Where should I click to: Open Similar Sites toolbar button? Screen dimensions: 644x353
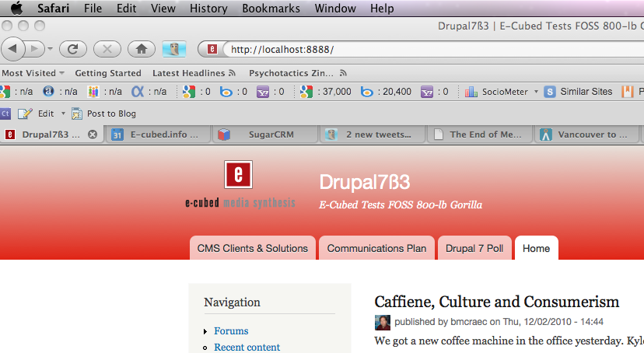[578, 92]
